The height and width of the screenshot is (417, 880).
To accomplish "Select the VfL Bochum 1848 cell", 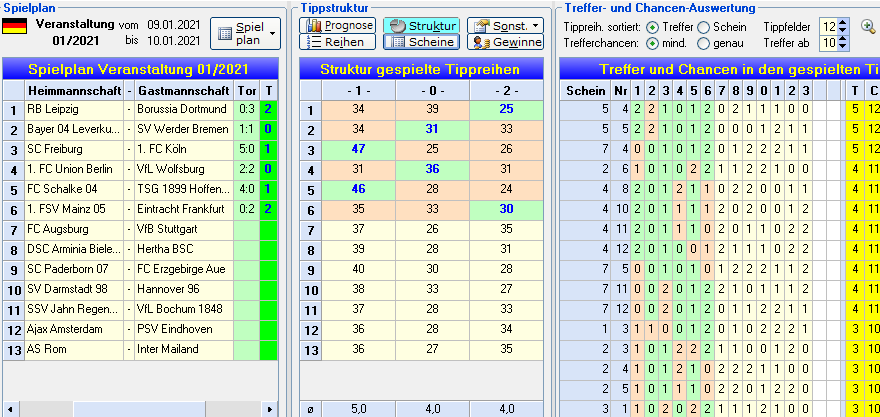I will [184, 309].
